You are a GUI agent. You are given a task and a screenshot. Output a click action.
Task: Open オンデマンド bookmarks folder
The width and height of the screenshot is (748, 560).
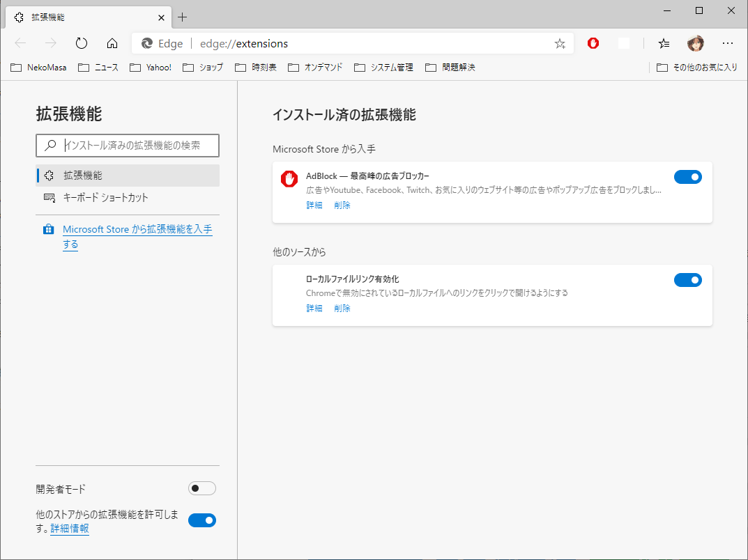coord(315,67)
